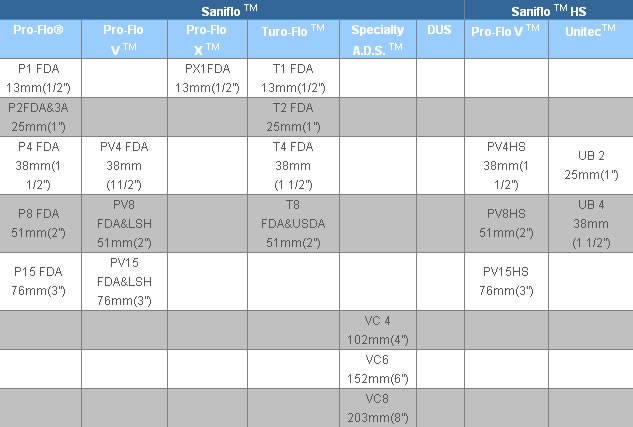Image resolution: width=633 pixels, height=427 pixels.
Task: Open the T8 FDA&USDA entry
Action: pos(293,224)
